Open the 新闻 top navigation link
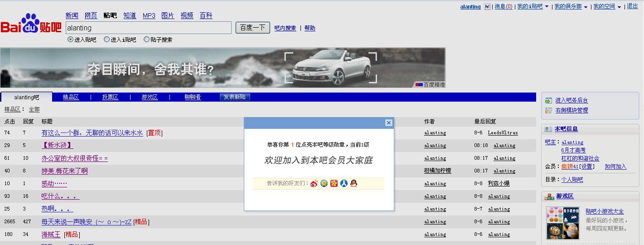The width and height of the screenshot is (644, 245). 72,15
